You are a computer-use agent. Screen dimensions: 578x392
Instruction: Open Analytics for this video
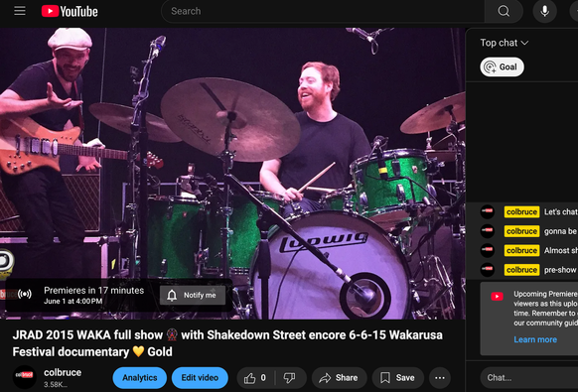(140, 378)
